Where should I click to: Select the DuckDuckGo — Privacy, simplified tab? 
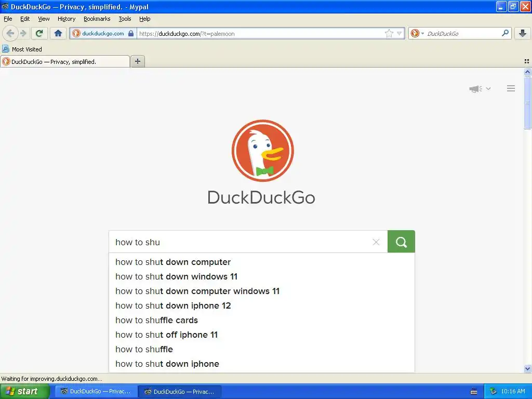click(x=65, y=61)
